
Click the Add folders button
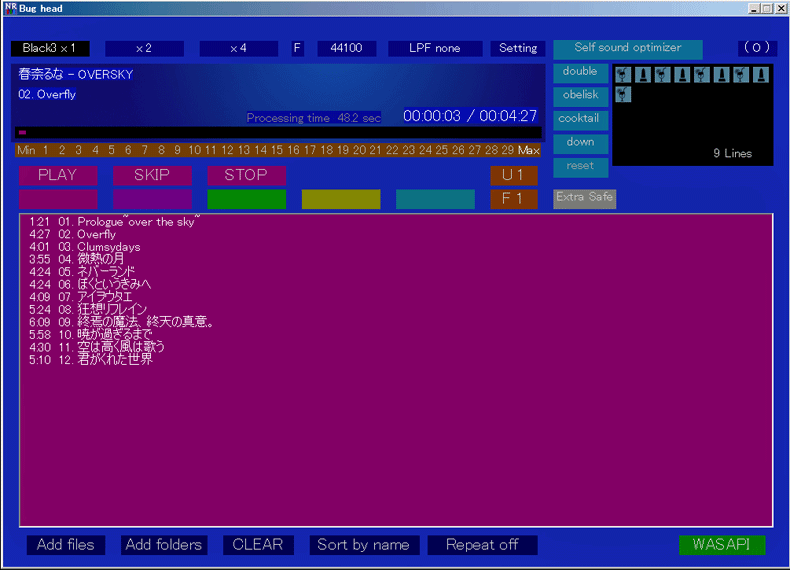[x=164, y=545]
